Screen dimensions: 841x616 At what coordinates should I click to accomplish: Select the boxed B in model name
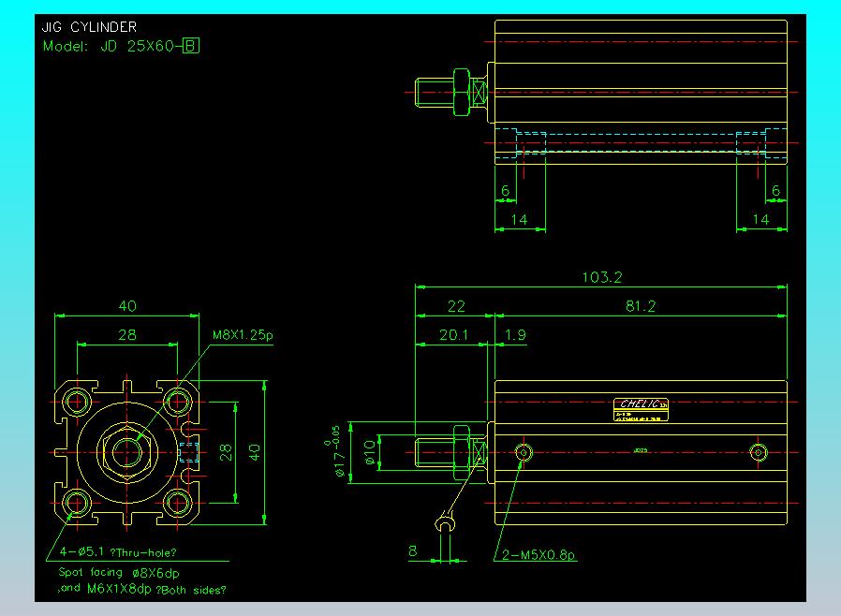click(191, 45)
